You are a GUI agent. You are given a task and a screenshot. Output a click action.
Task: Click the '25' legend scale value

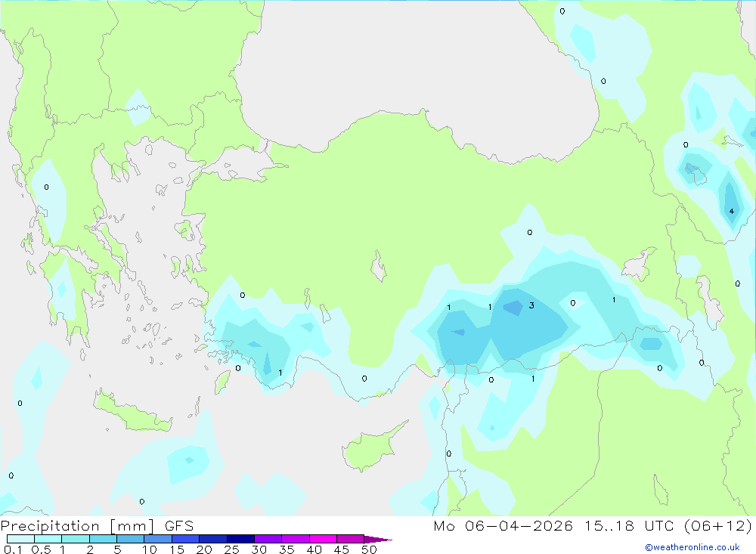[231, 549]
